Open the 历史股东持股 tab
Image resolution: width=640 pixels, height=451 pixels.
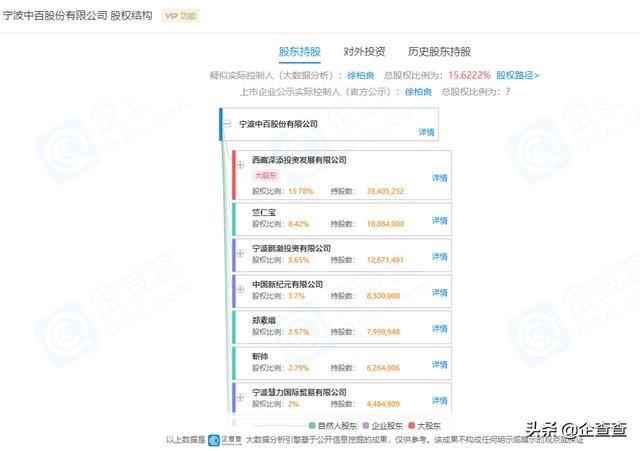click(x=439, y=51)
